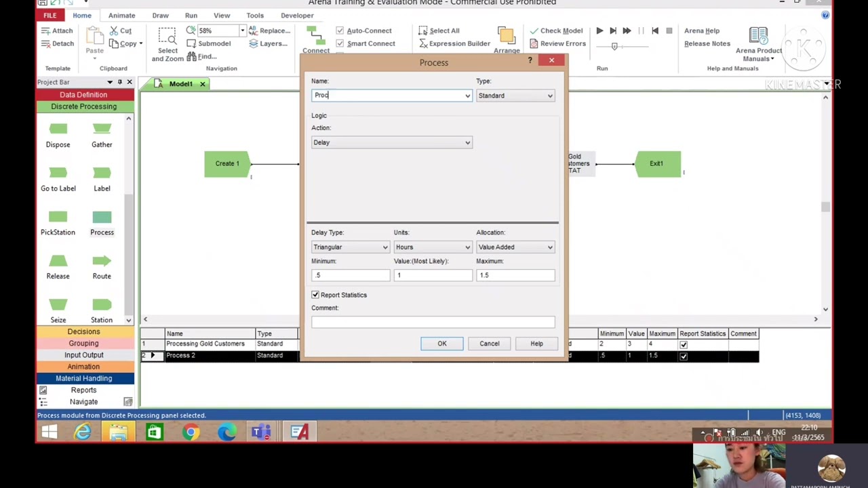The height and width of the screenshot is (488, 868).
Task: Toggle Report Statistics for Process 2 row
Action: click(684, 356)
